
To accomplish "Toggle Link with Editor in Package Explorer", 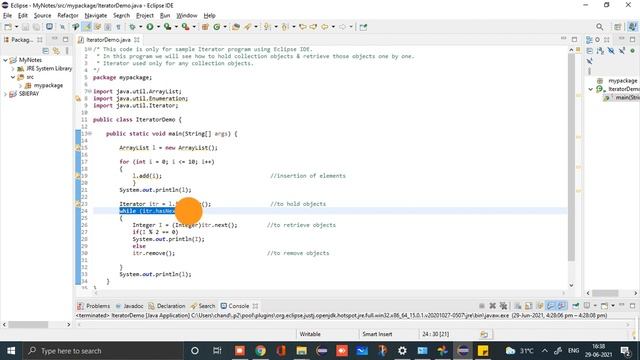I will [56, 51].
